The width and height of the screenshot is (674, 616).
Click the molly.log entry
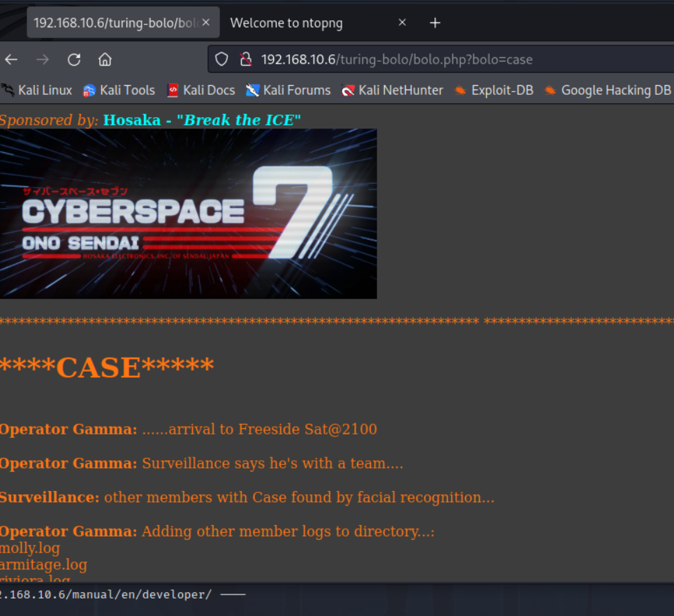(x=30, y=548)
